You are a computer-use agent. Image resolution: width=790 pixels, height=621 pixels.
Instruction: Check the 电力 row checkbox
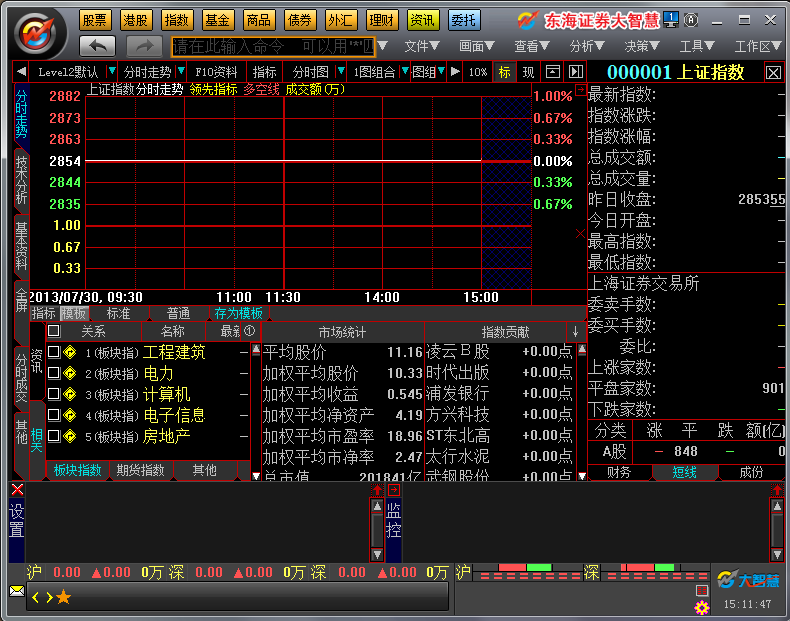(54, 373)
